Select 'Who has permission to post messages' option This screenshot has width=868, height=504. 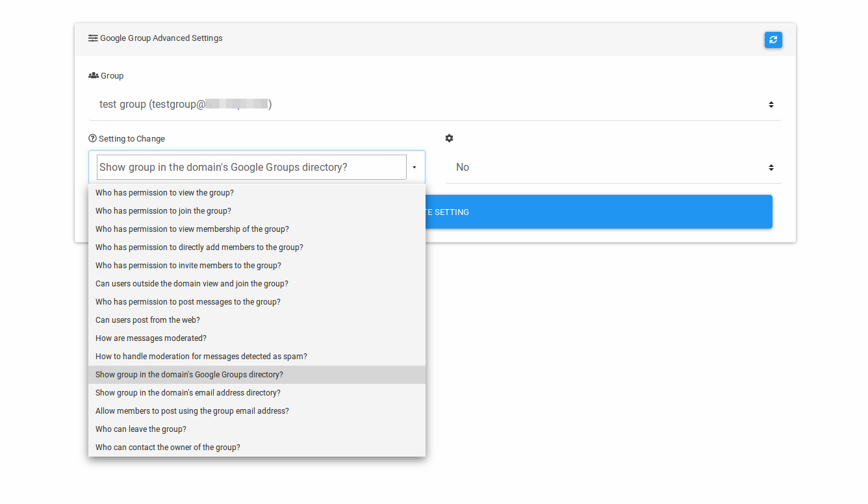(257, 302)
